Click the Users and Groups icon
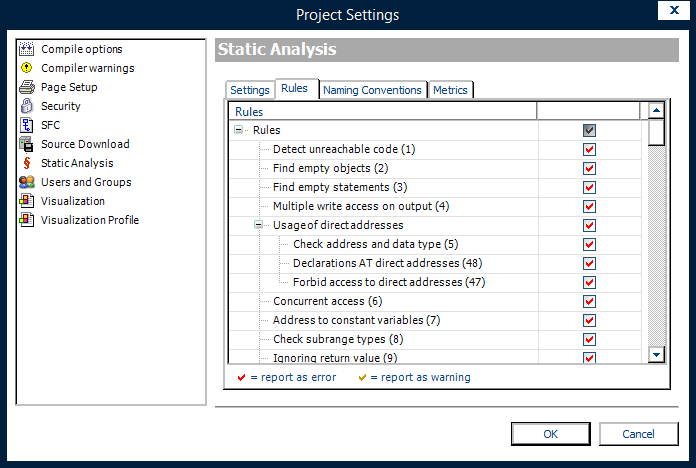The height and width of the screenshot is (468, 696). coord(27,182)
